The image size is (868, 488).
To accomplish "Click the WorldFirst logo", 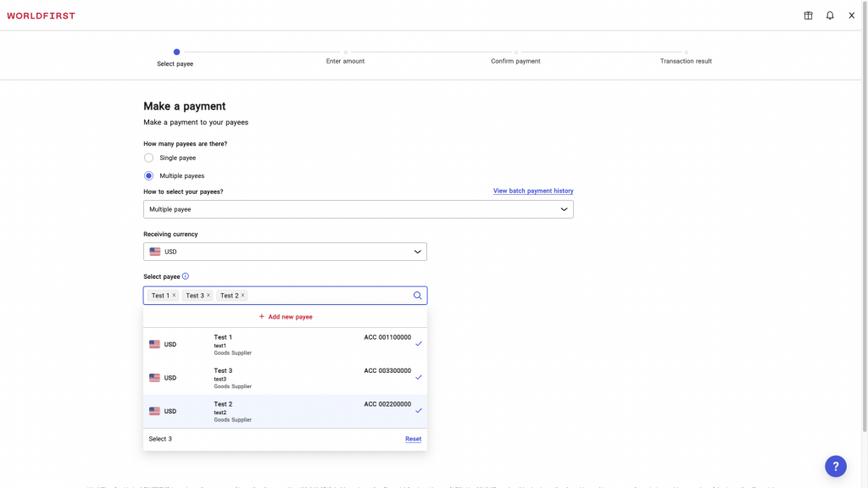I will click(41, 15).
